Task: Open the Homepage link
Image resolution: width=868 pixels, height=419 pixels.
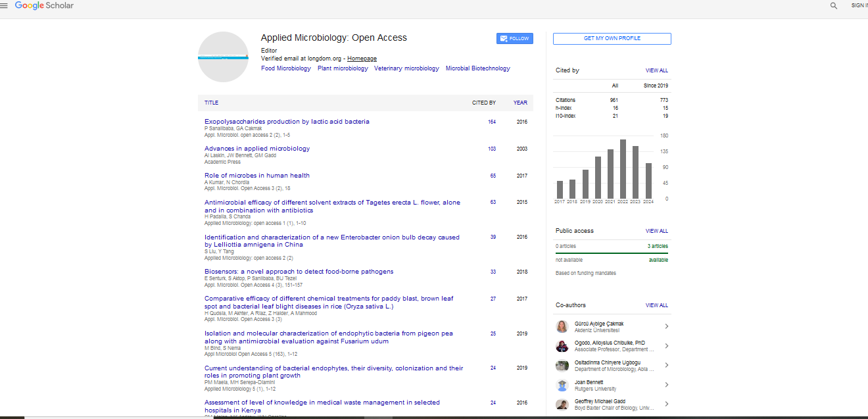Action: pos(362,59)
